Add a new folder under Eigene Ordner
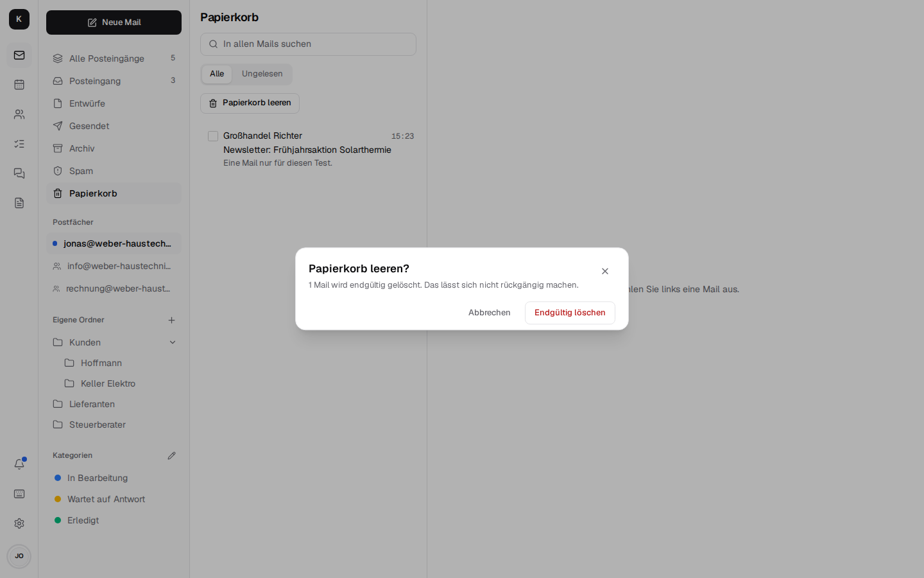The image size is (924, 578). (171, 320)
